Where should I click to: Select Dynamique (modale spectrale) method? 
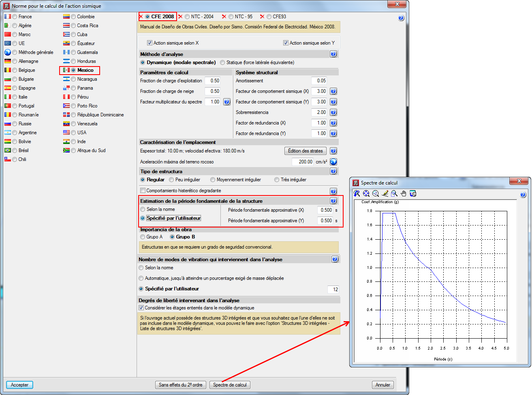pos(143,62)
